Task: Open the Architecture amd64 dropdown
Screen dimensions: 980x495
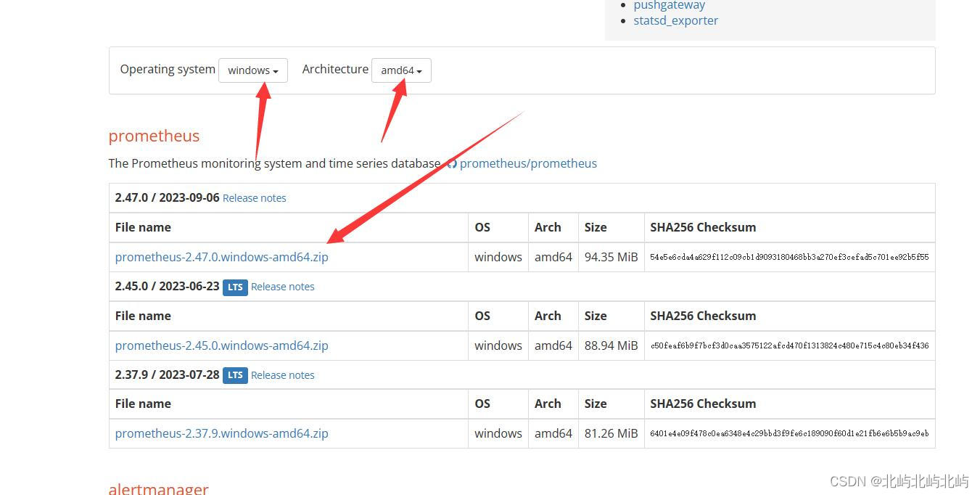Action: point(401,70)
